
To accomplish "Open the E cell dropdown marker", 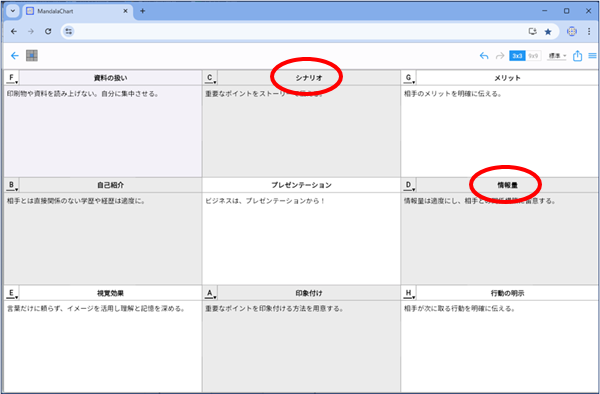I will [x=12, y=293].
